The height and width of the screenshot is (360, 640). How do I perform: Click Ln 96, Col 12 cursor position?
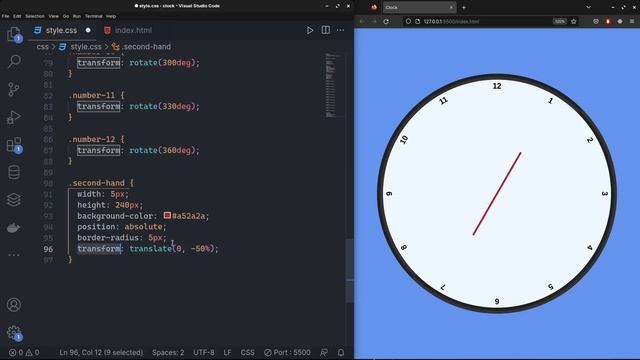[x=101, y=352]
